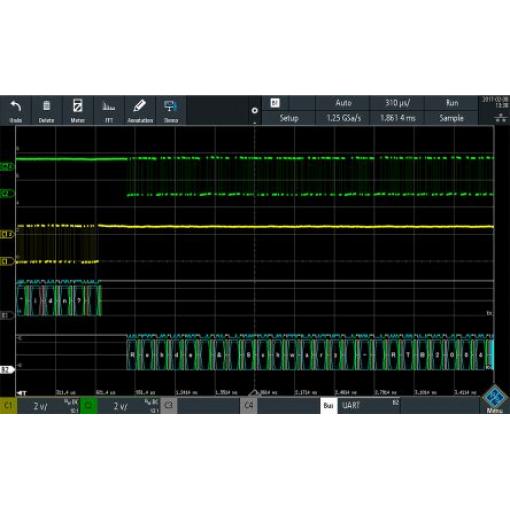Toggle the Run acquisition button
Screen dimensions: 510x510
[452, 103]
